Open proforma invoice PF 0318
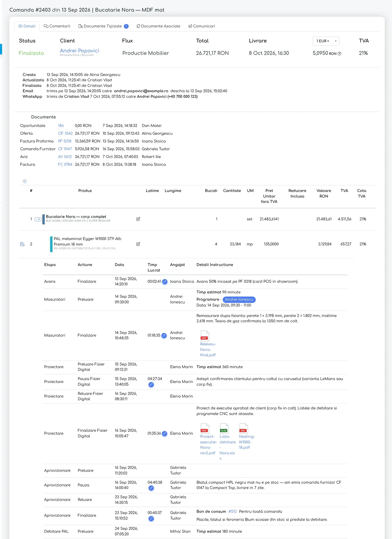The width and height of the screenshot is (392, 539). click(65, 141)
